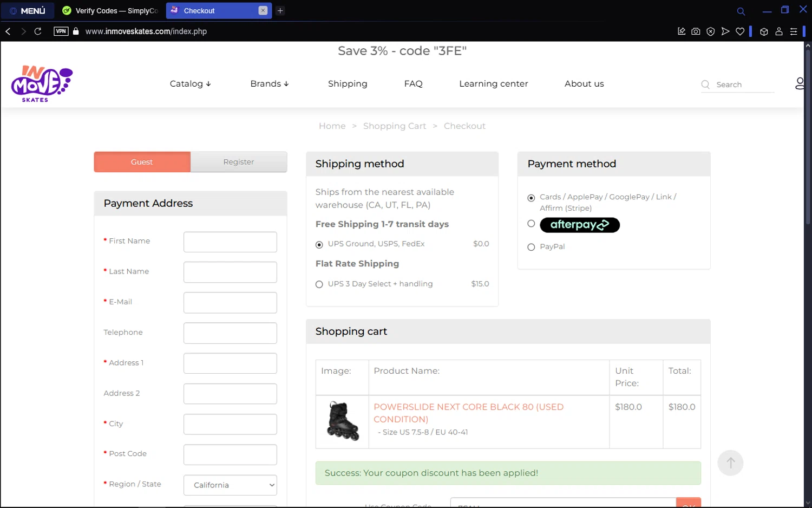
Task: Open the Shipping page in navigation
Action: tap(348, 84)
